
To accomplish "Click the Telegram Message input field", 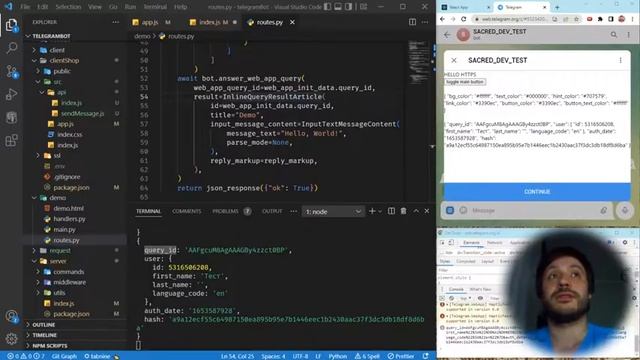I will click(533, 211).
